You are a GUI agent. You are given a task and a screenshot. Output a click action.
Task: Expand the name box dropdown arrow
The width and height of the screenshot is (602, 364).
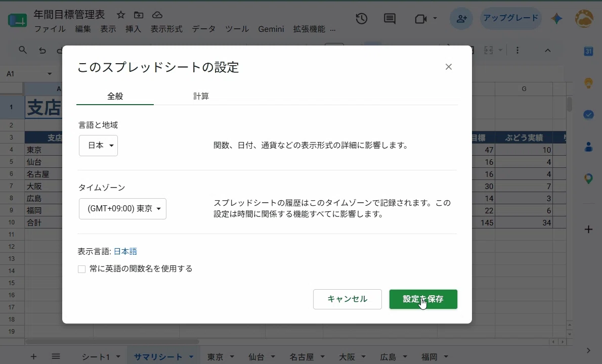(50, 74)
